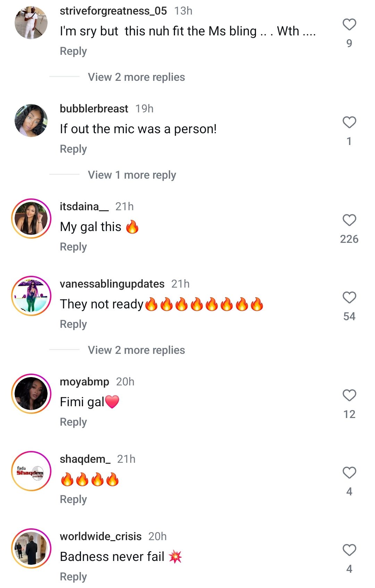Open the fada Shaqdem records avatar
Image resolution: width=375 pixels, height=588 pixels.
pyautogui.click(x=31, y=471)
